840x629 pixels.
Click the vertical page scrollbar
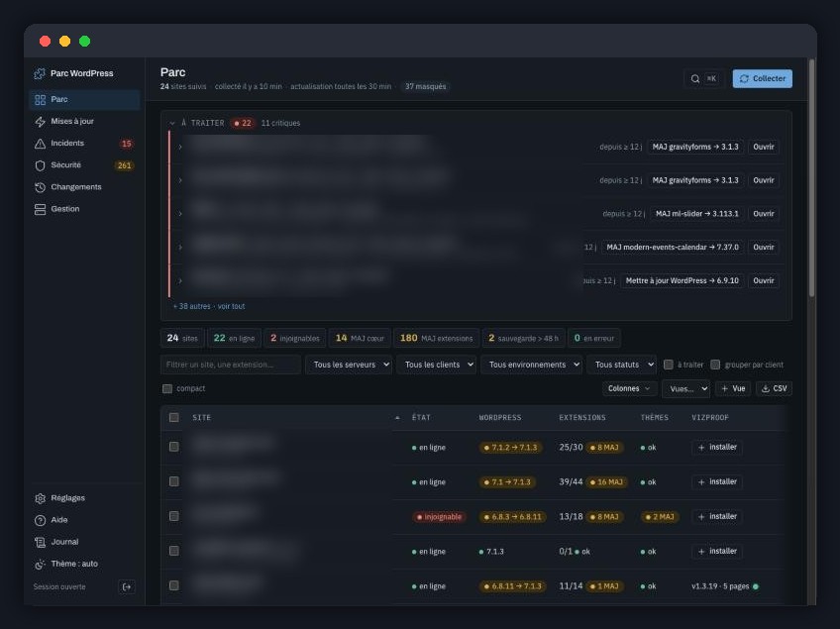811,178
